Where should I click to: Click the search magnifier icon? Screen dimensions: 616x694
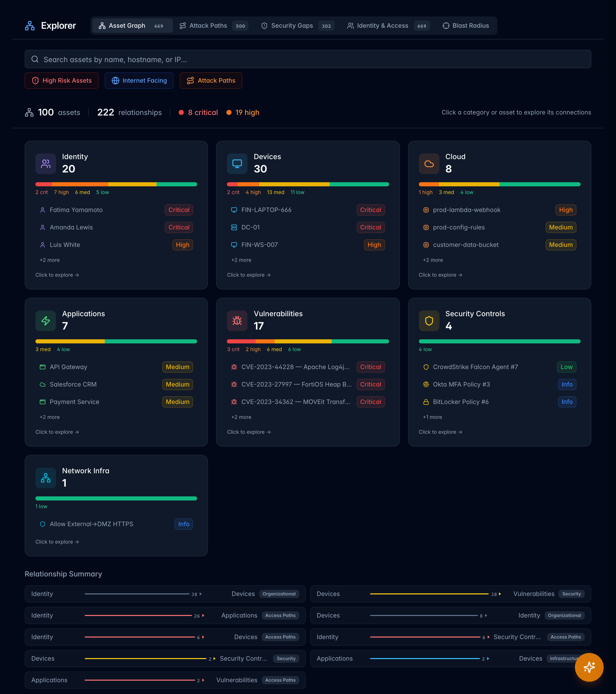(x=35, y=60)
